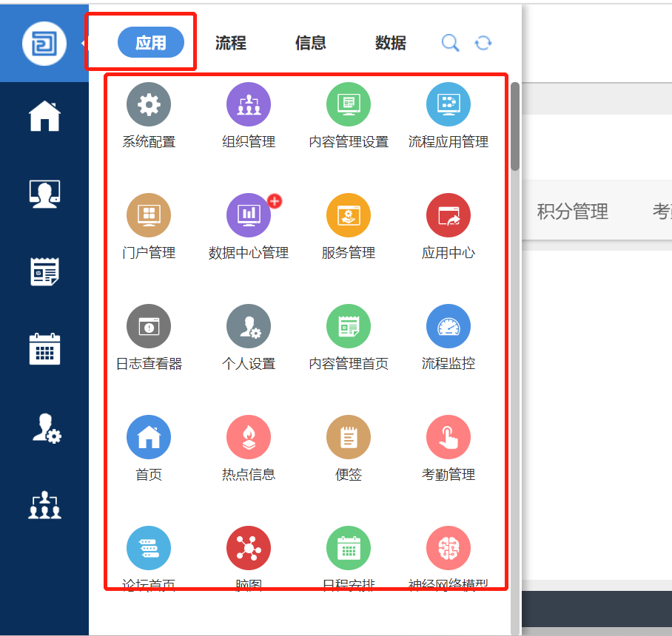Open the 日程安排 calendar app
Screen dimensions: 672x636
click(x=349, y=548)
